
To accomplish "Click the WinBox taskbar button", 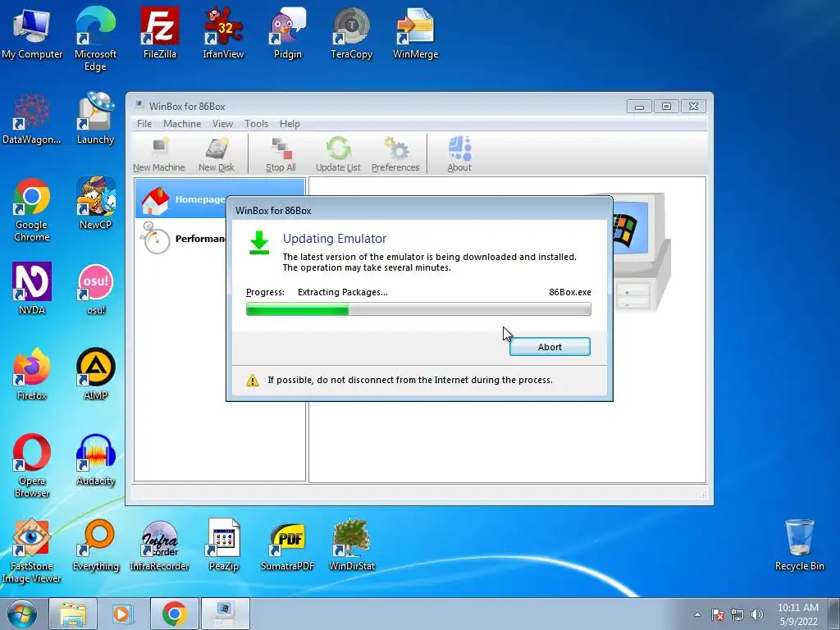I will point(225,614).
